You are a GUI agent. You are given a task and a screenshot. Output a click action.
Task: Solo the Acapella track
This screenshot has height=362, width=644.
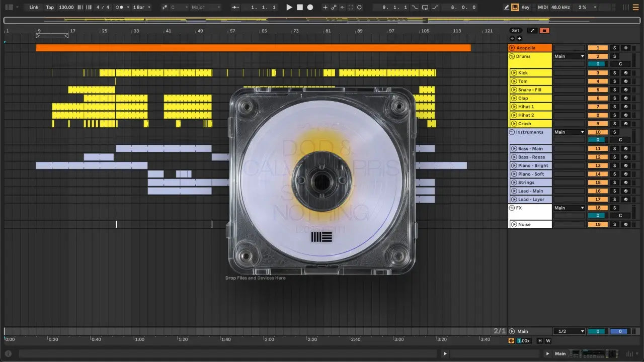click(x=614, y=48)
